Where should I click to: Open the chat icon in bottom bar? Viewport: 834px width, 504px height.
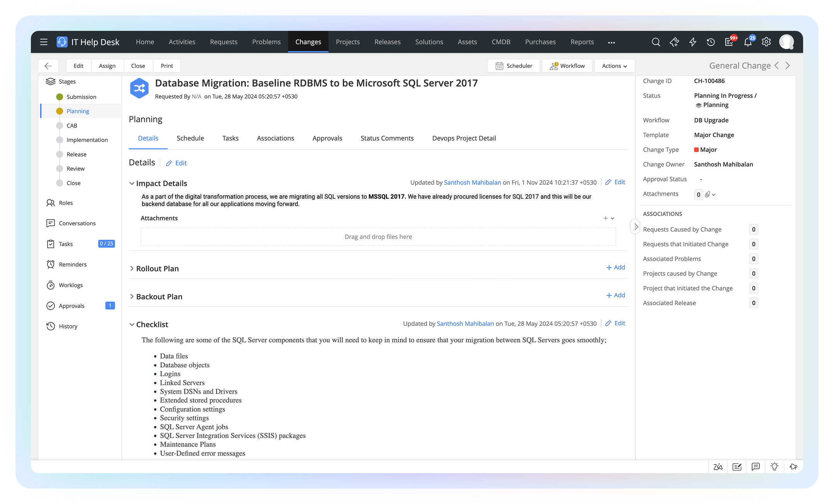tap(756, 467)
